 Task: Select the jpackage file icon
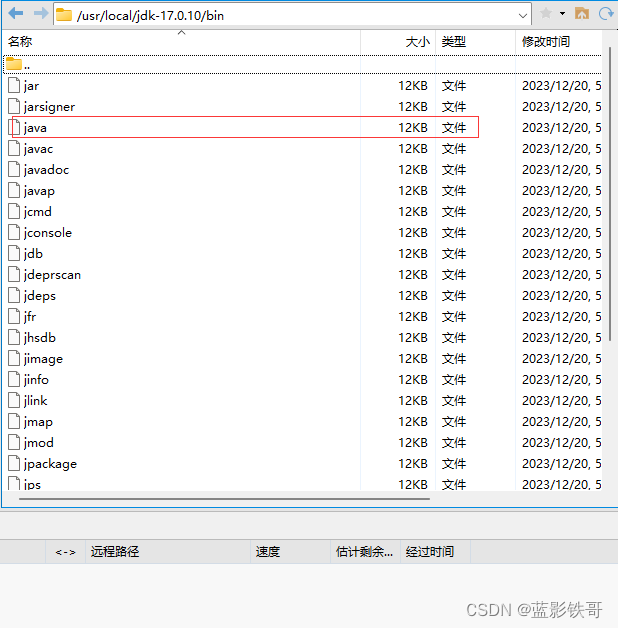14,463
